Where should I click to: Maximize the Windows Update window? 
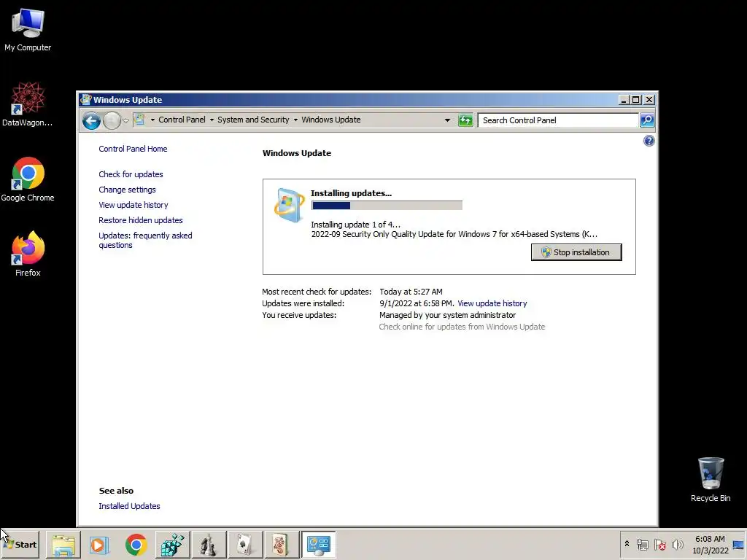coord(635,99)
